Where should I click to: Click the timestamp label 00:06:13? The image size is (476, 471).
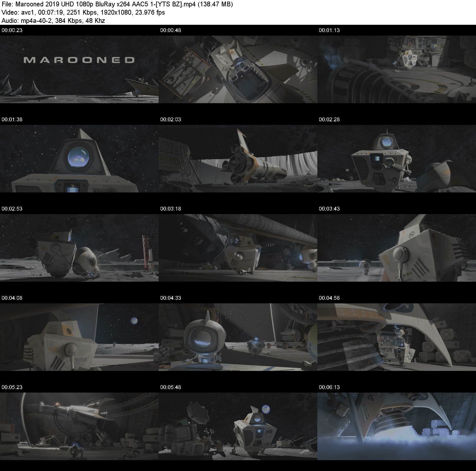329,387
